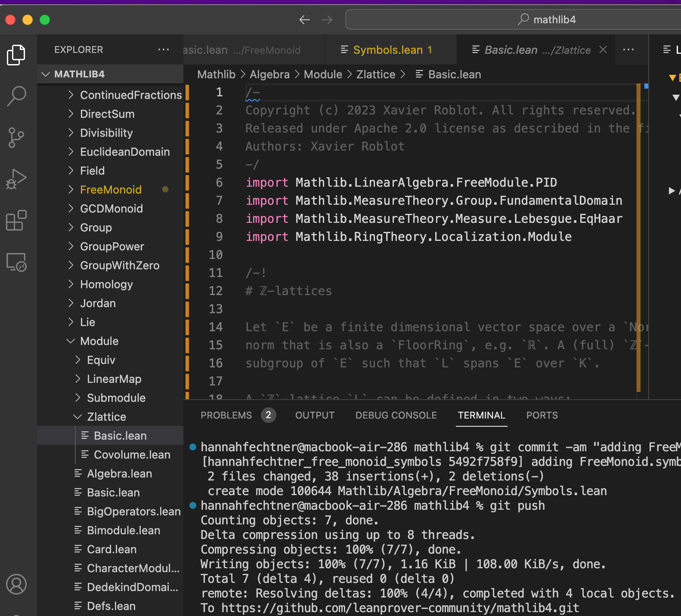681x616 pixels.
Task: Open Remote Explorer view
Action: point(16,262)
